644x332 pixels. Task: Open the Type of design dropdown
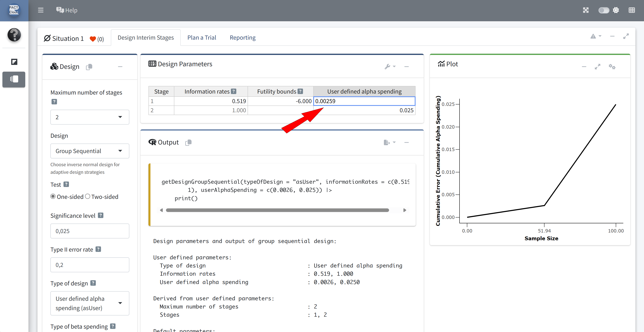click(90, 303)
